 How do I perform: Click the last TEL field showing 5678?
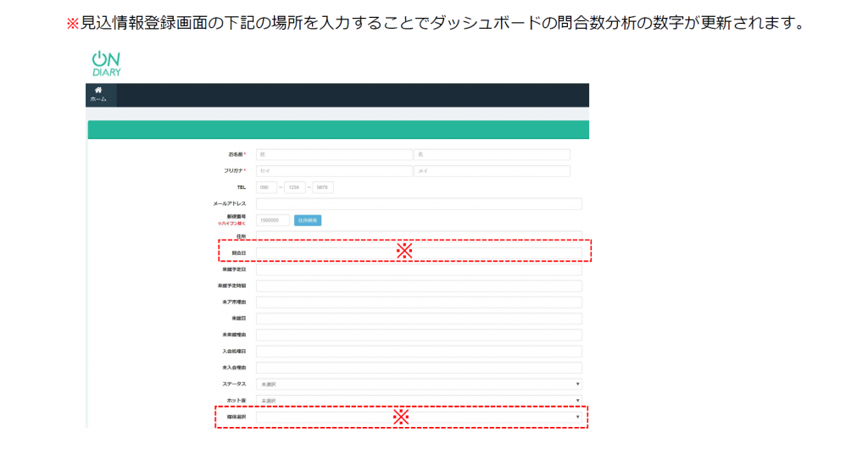click(x=323, y=187)
